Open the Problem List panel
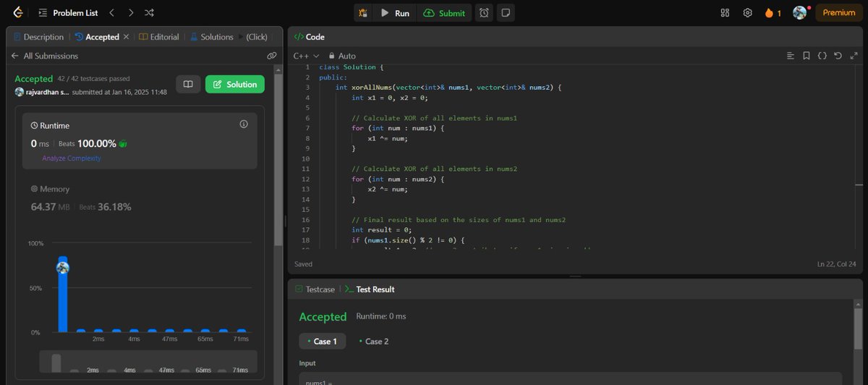 67,12
